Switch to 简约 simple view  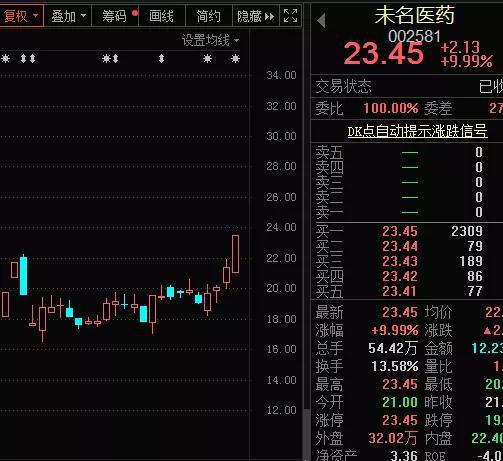click(x=208, y=16)
